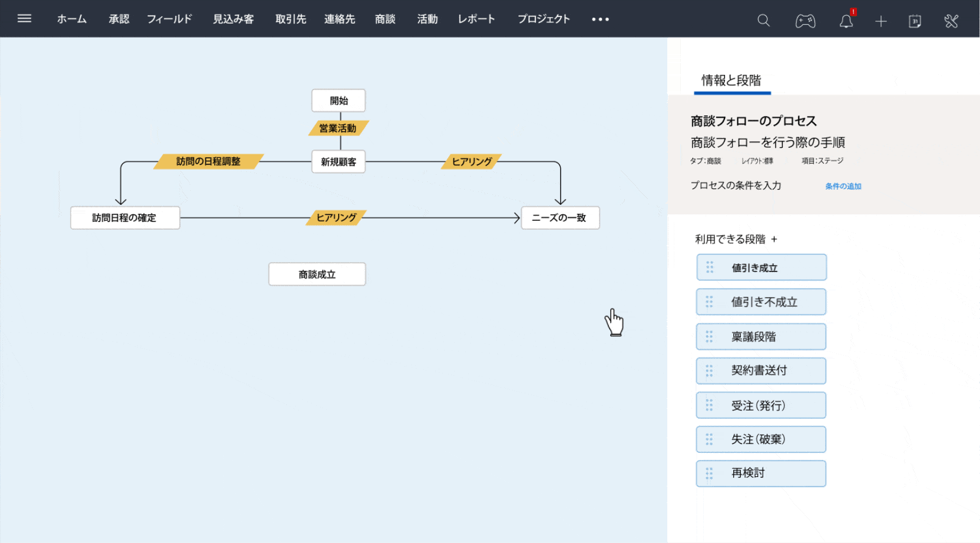Click the 開始 node in flowchart

click(339, 101)
